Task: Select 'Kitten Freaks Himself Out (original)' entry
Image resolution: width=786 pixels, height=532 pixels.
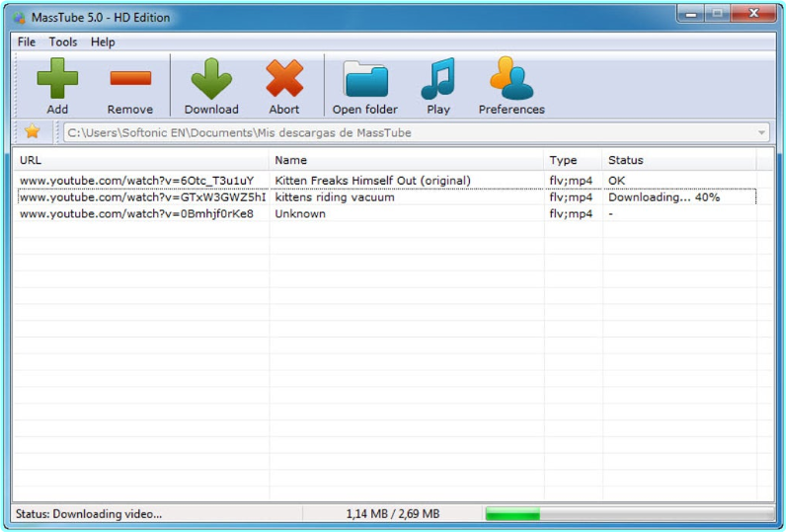Action: click(x=373, y=181)
